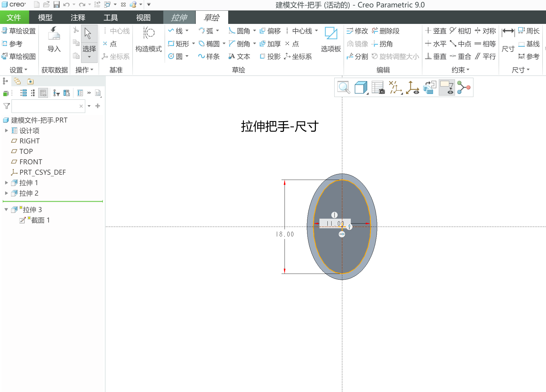This screenshot has width=546, height=392.
Task: Click the Import (导入) data button
Action: [x=54, y=40]
